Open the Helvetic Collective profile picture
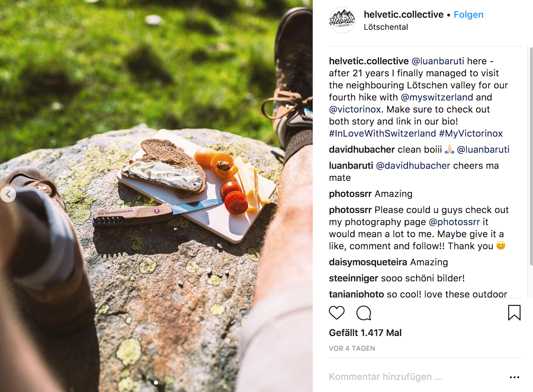Image resolution: width=533 pixels, height=392 pixels. point(342,20)
